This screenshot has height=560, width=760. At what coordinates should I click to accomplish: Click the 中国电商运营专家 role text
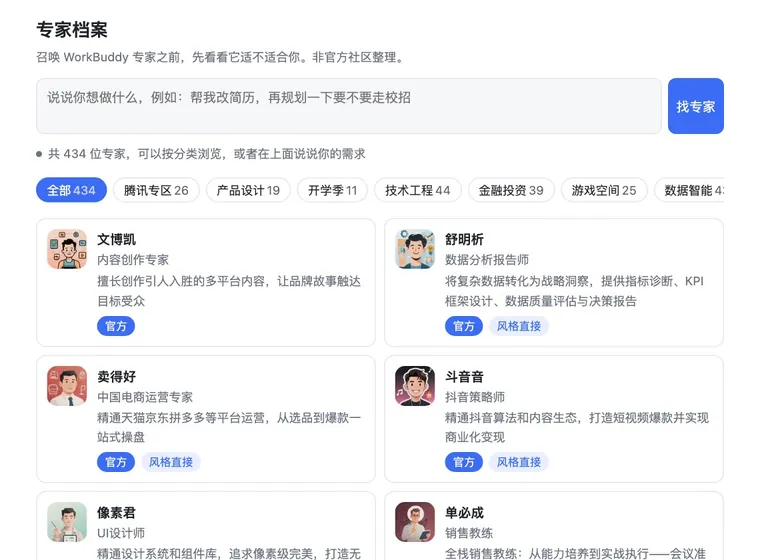click(x=145, y=397)
